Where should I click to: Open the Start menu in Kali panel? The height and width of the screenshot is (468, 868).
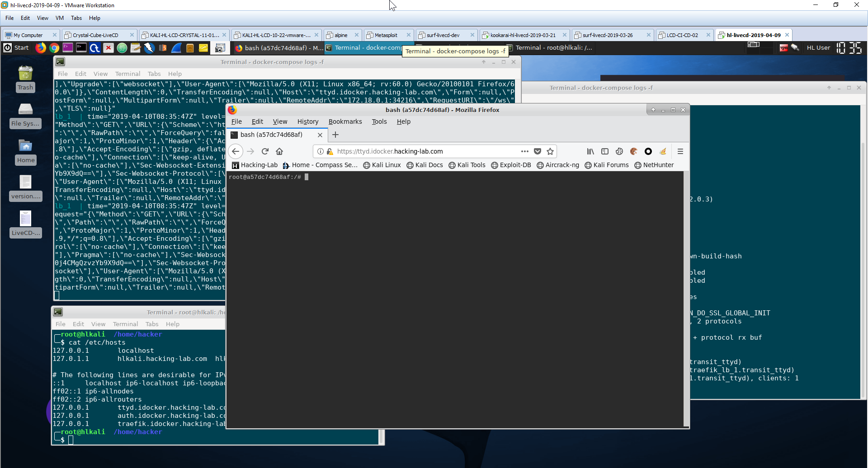pos(16,47)
